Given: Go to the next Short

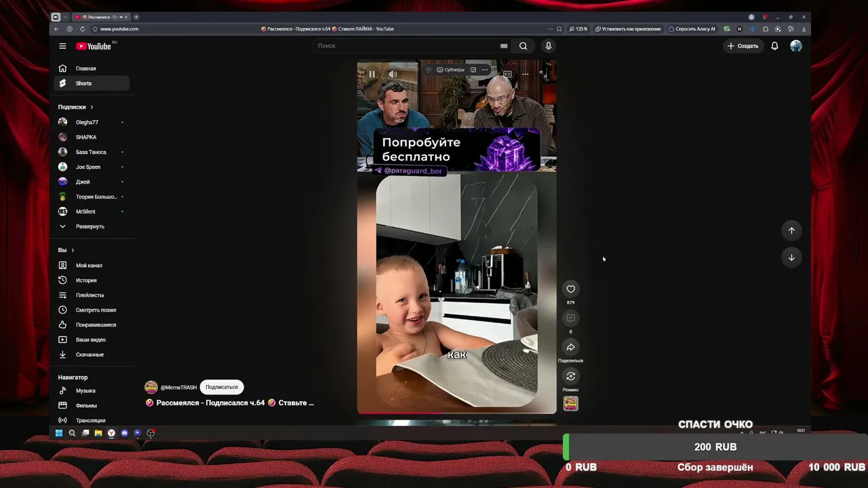Looking at the screenshot, I should pyautogui.click(x=791, y=258).
